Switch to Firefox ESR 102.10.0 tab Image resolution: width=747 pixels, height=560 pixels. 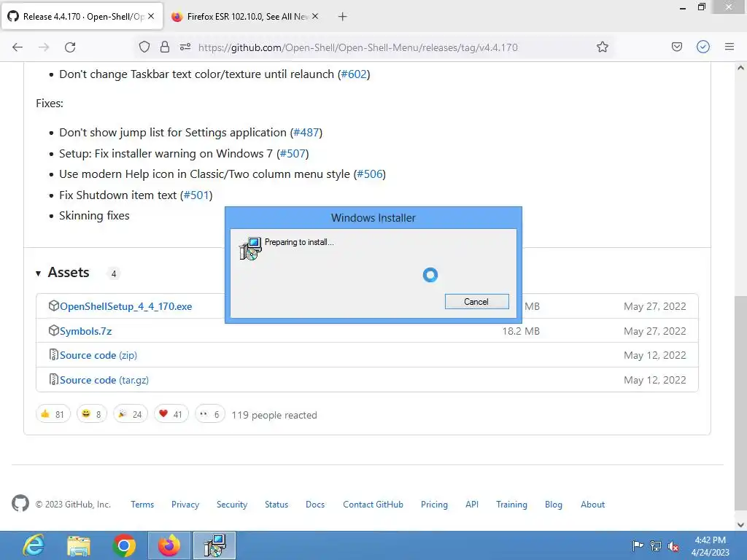click(245, 17)
